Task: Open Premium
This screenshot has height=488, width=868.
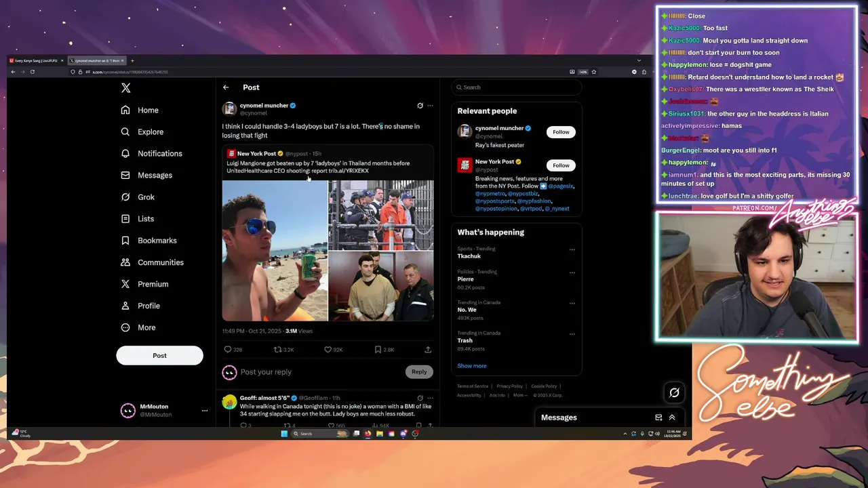Action: point(144,284)
